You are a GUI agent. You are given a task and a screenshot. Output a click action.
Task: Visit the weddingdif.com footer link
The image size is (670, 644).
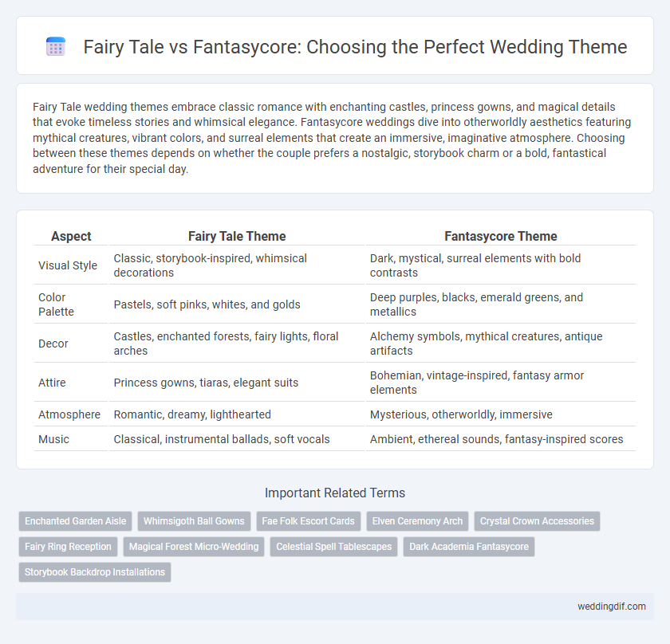[612, 607]
